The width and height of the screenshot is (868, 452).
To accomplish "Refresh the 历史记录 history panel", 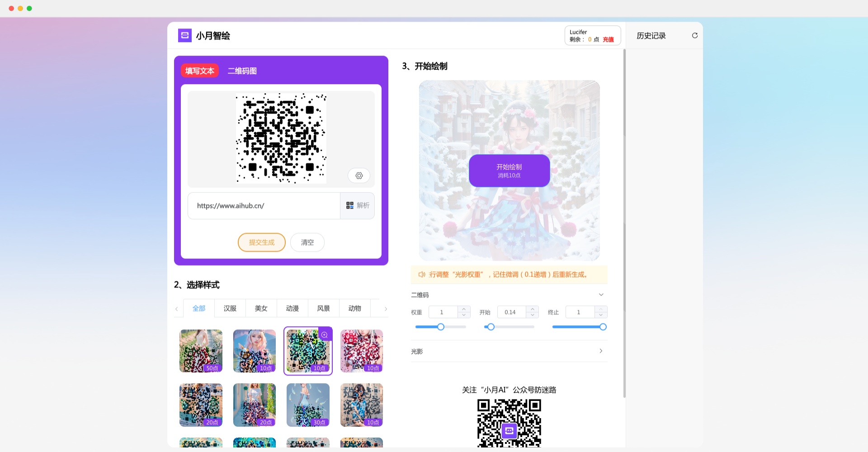I will 695,35.
